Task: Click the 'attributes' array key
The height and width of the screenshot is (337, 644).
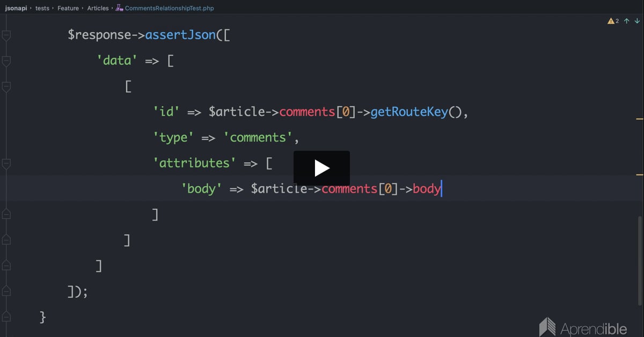Action: (195, 163)
